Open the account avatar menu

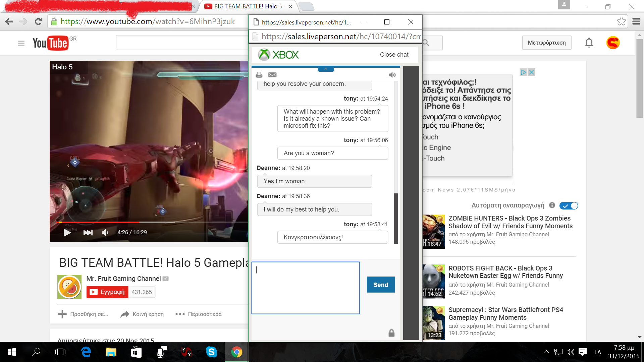(x=613, y=43)
